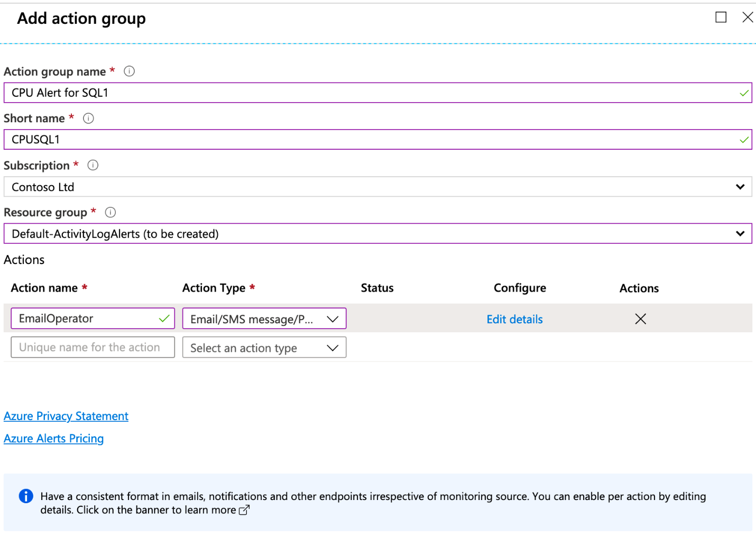Open info tooltip for Action group name
Viewport: 756px width, 536px height.
click(129, 71)
